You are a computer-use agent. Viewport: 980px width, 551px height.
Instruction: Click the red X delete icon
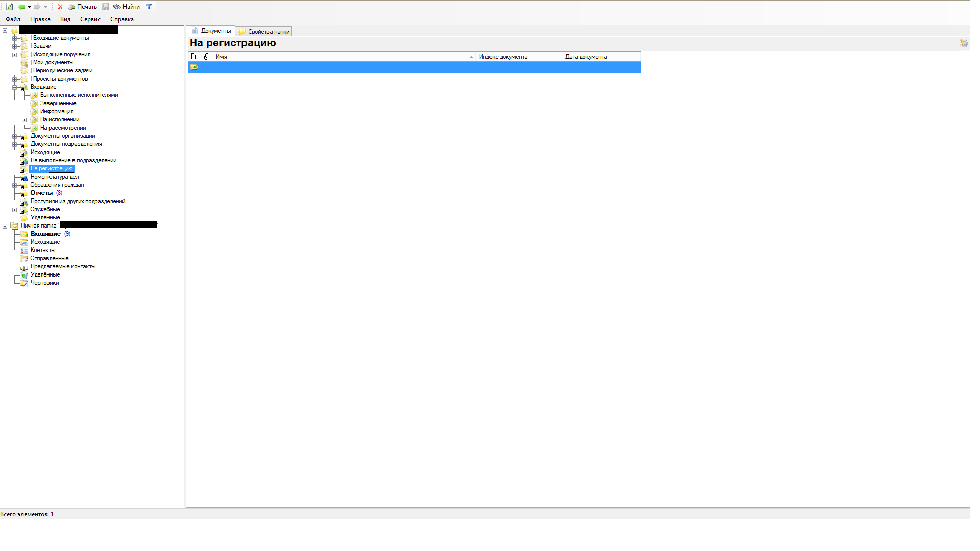click(60, 7)
